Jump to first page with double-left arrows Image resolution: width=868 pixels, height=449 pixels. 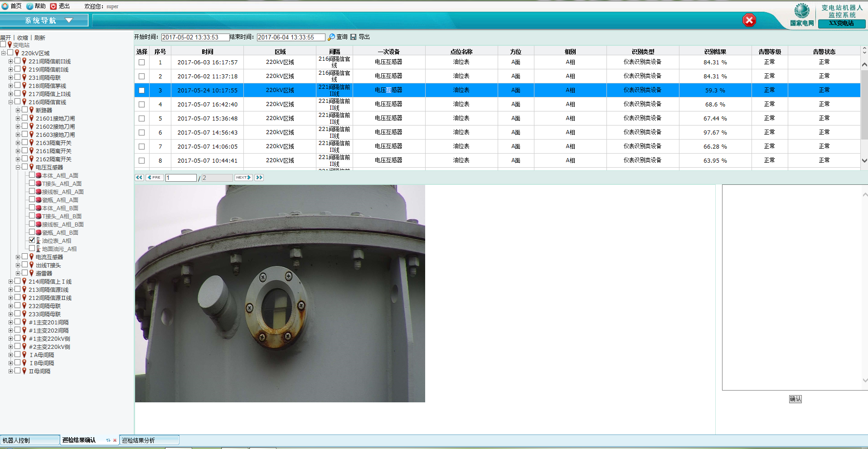tap(139, 178)
